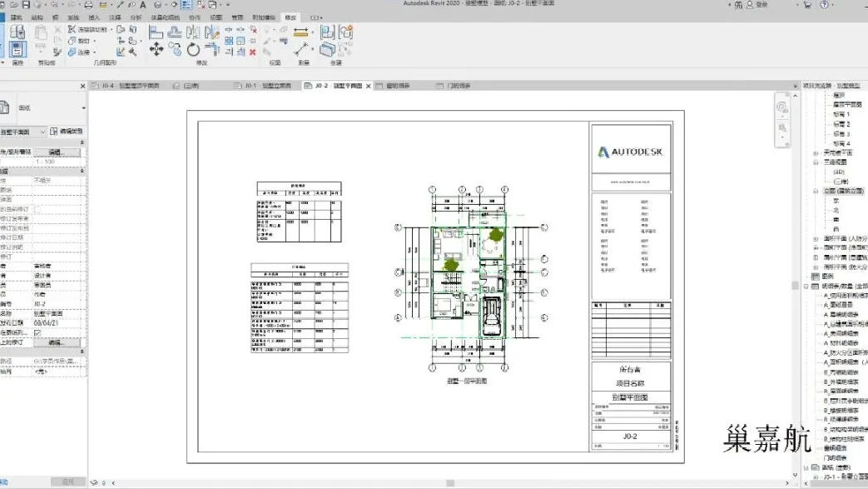This screenshot has height=489, width=868.
Task: Click the Print icon in quick access toolbar
Action: point(88,5)
